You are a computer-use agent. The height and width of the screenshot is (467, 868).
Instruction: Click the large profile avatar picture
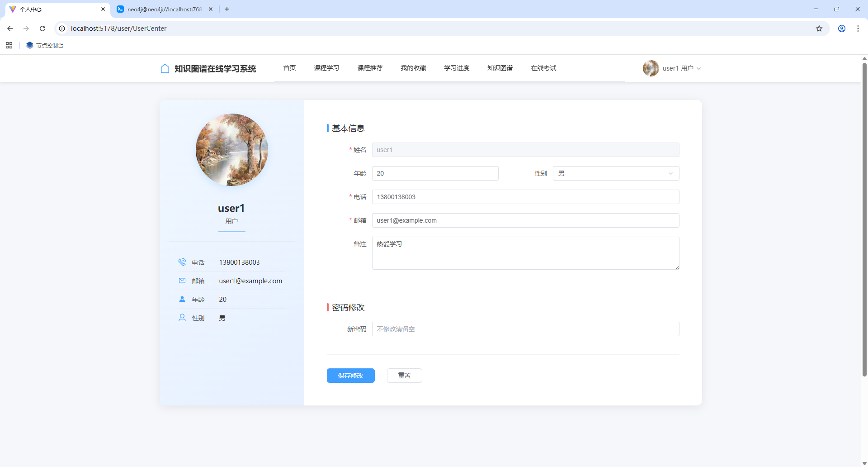pos(232,150)
